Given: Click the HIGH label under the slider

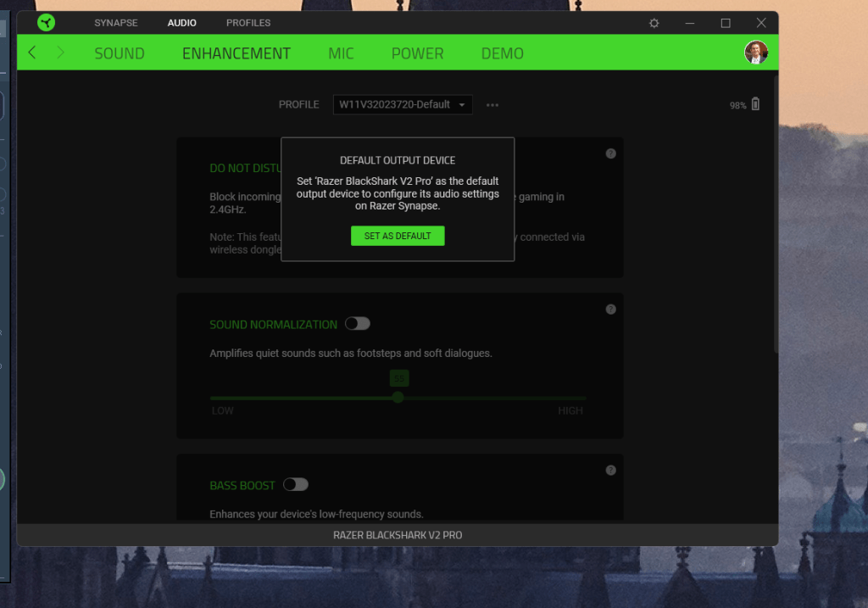Looking at the screenshot, I should [x=570, y=411].
